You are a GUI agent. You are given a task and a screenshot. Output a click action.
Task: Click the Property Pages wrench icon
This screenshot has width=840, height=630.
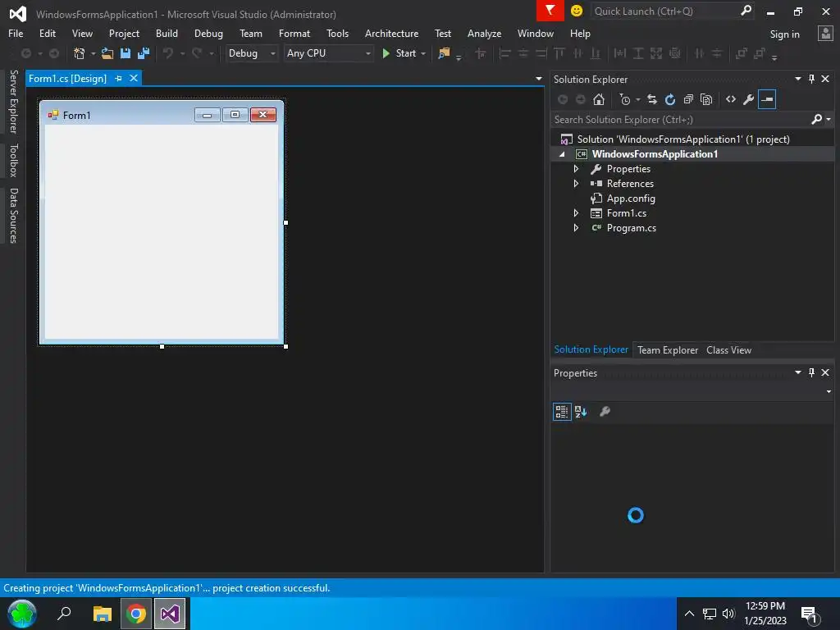pos(605,412)
